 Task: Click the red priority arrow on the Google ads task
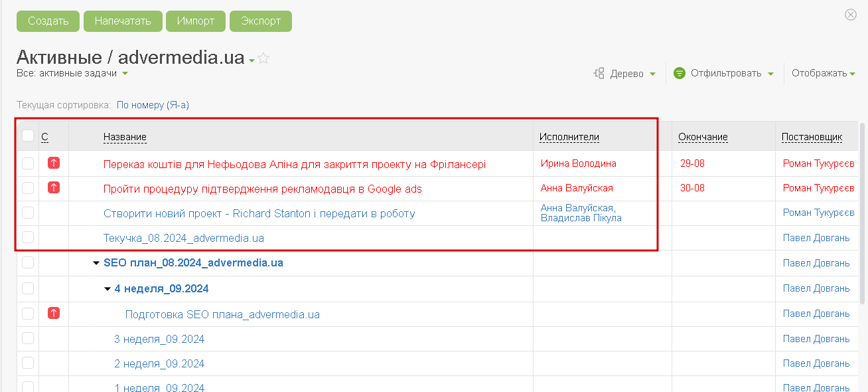pos(54,187)
